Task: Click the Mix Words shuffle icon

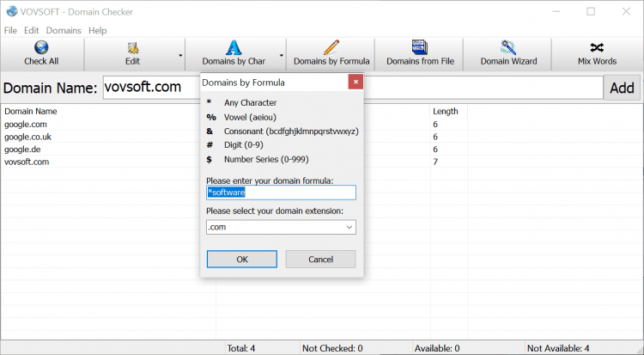Action: [x=597, y=48]
